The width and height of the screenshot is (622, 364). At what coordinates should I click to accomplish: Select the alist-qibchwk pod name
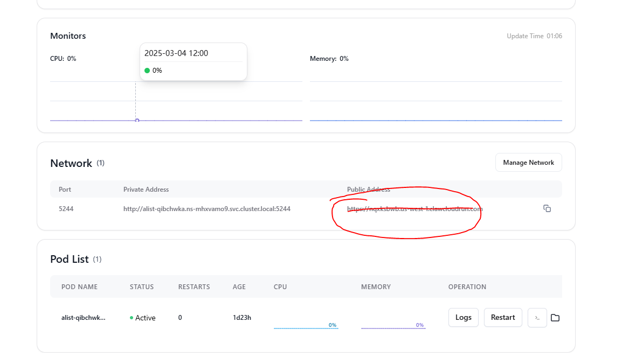tap(84, 318)
